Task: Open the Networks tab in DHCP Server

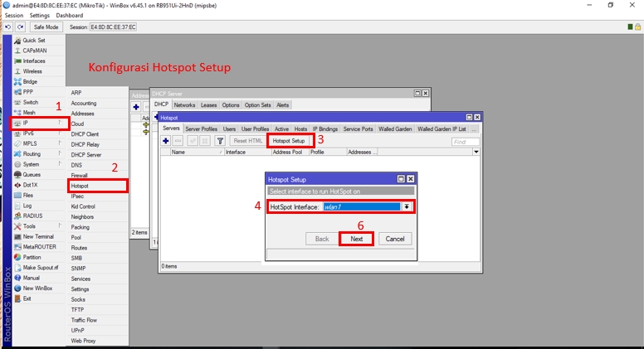Action: (x=184, y=105)
